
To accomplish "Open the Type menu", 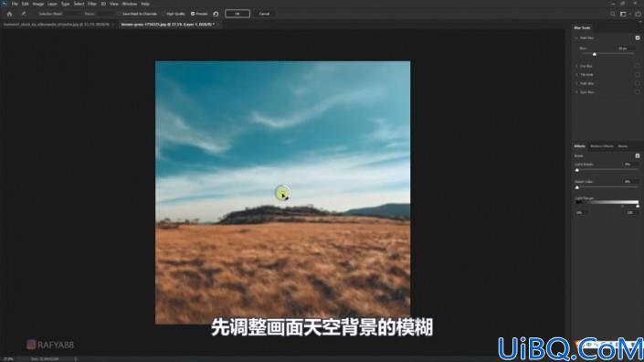I will (65, 4).
